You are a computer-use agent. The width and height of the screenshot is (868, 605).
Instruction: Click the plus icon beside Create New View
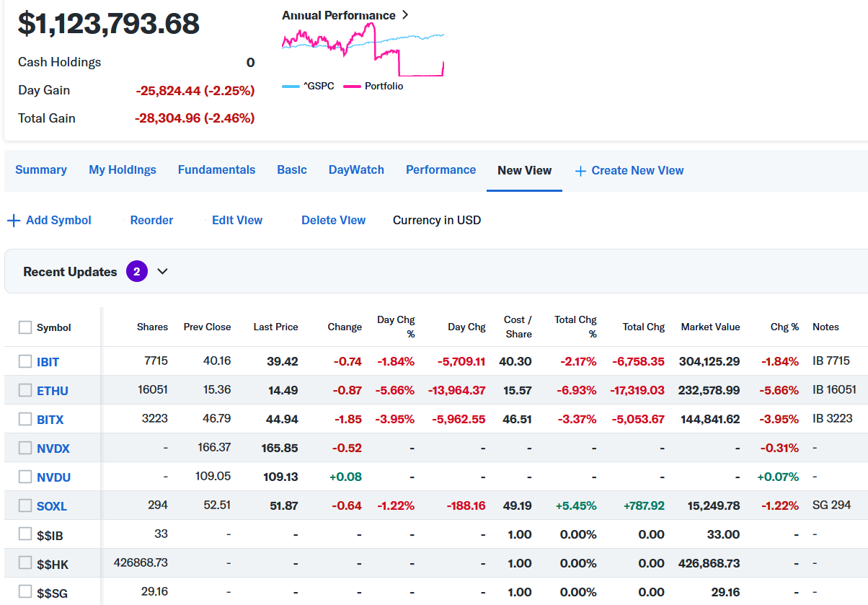point(580,171)
